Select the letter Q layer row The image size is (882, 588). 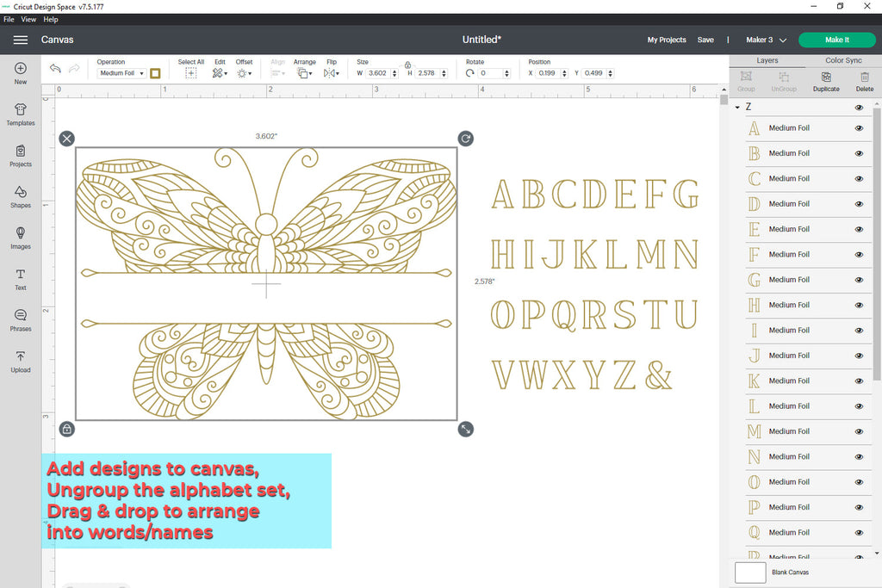pos(808,533)
